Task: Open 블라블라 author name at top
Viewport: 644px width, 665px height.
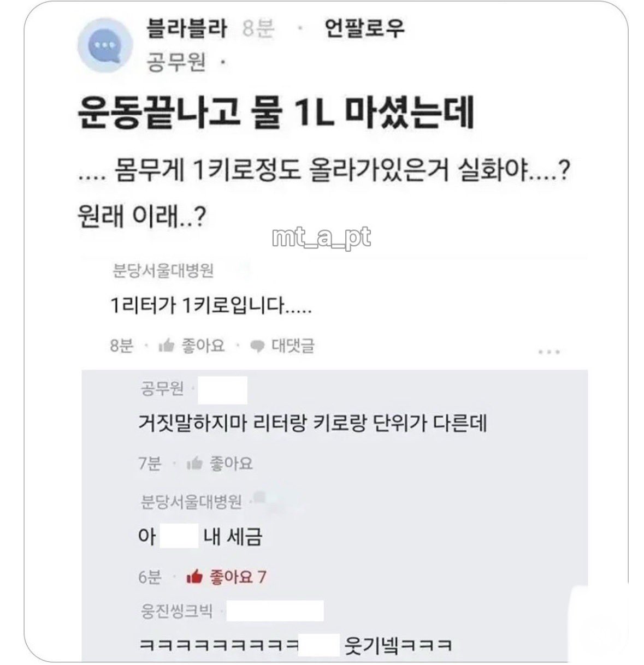Action: click(x=186, y=28)
